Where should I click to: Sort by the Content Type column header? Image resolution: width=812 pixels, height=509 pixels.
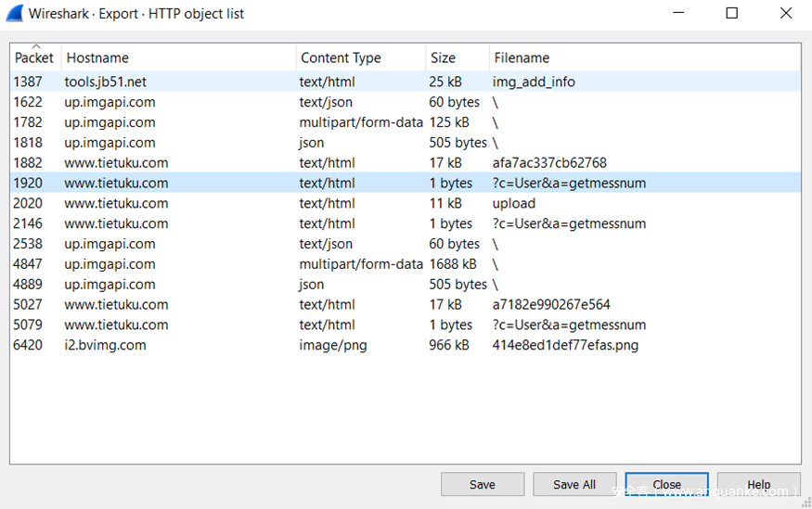[x=360, y=57]
